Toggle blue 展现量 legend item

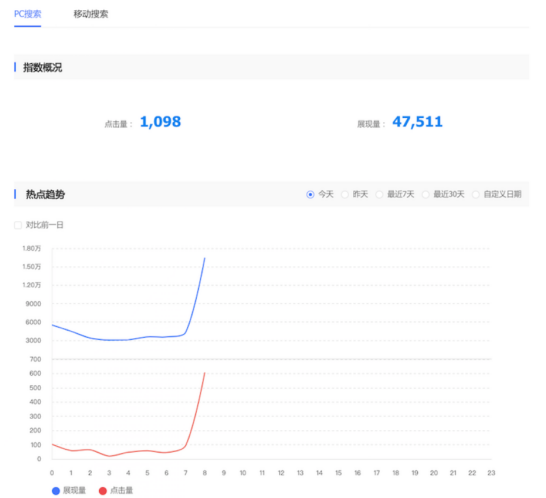tap(69, 490)
